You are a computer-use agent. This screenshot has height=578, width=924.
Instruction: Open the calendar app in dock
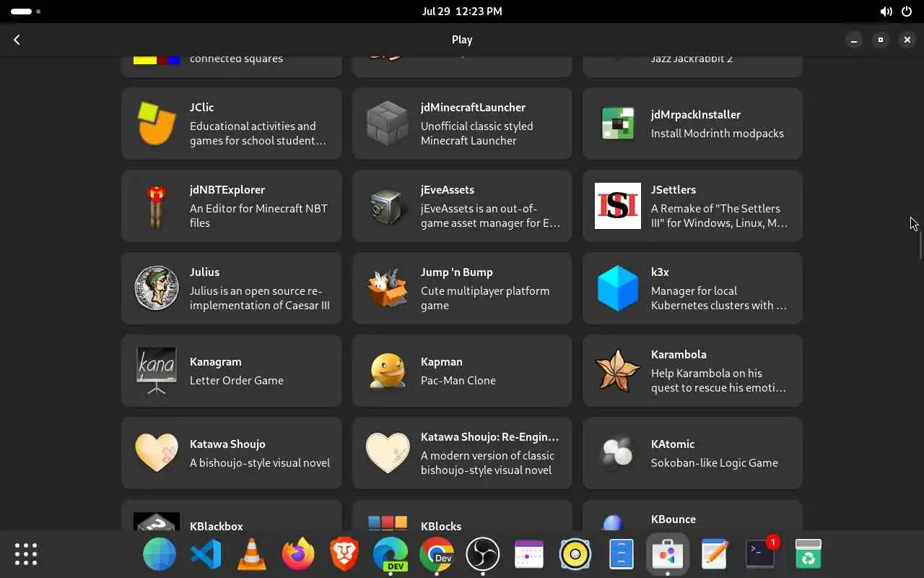point(529,554)
